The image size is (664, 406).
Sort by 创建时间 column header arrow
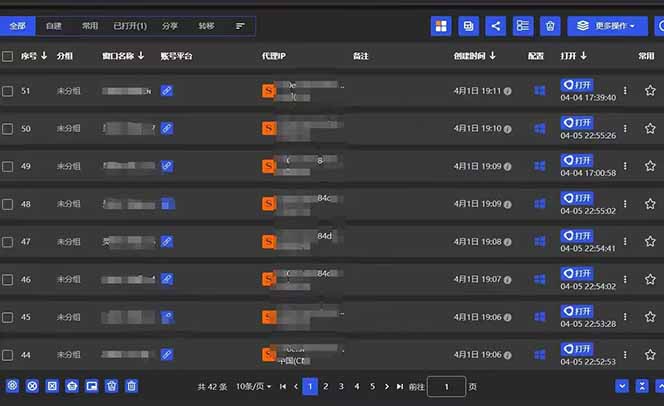pos(493,56)
